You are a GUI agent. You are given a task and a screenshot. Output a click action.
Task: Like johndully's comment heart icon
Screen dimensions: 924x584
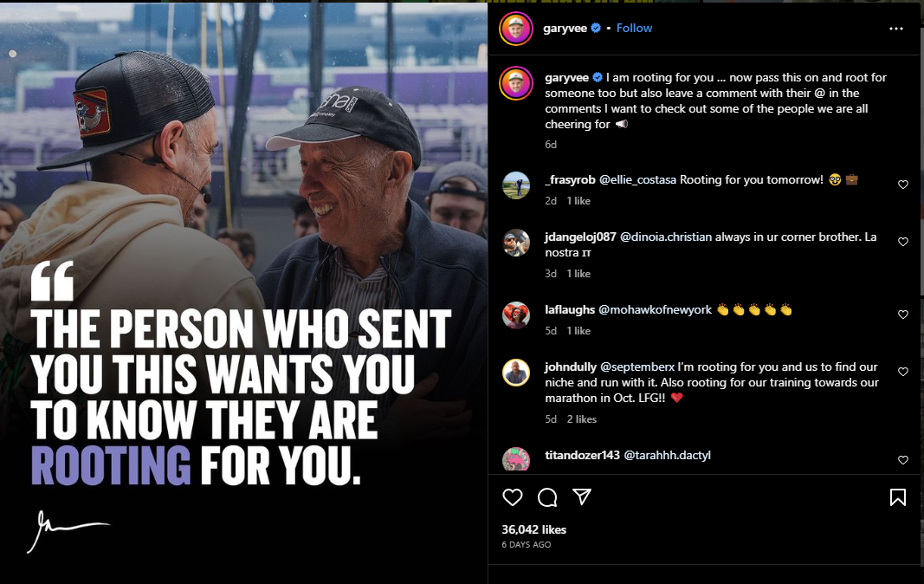click(903, 372)
